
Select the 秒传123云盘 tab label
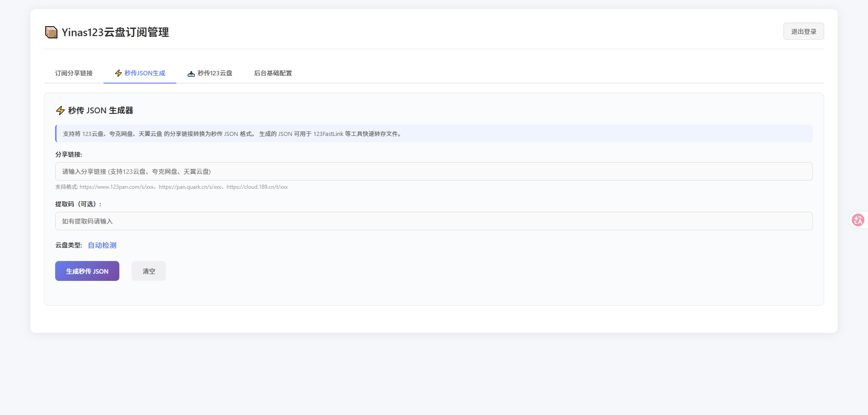point(215,73)
